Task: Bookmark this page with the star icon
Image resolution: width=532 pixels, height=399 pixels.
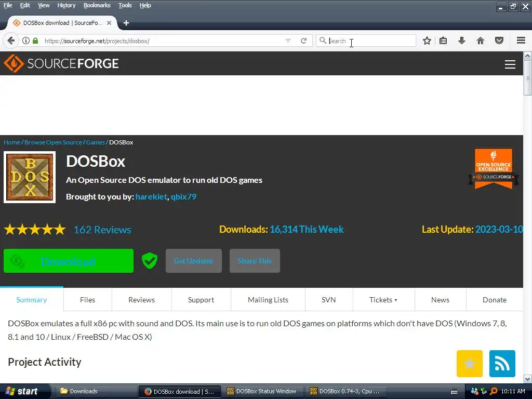Action: coord(427,41)
